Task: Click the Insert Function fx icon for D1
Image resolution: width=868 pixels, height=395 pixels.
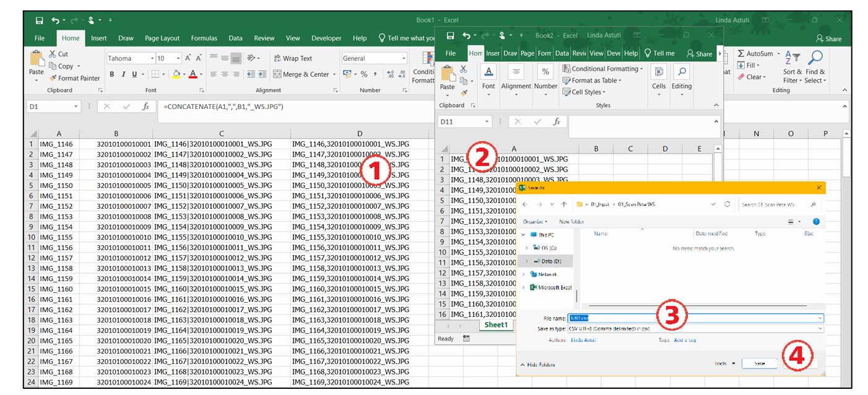Action: tap(145, 106)
